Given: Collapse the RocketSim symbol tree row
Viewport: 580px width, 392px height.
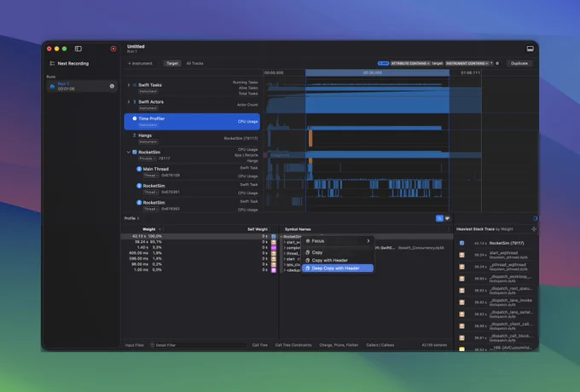Looking at the screenshot, I should [x=281, y=236].
